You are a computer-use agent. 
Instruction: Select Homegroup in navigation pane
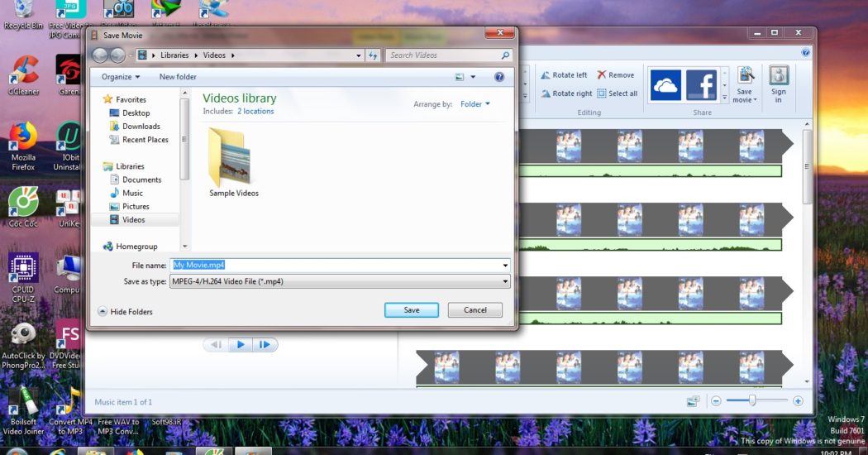130,246
